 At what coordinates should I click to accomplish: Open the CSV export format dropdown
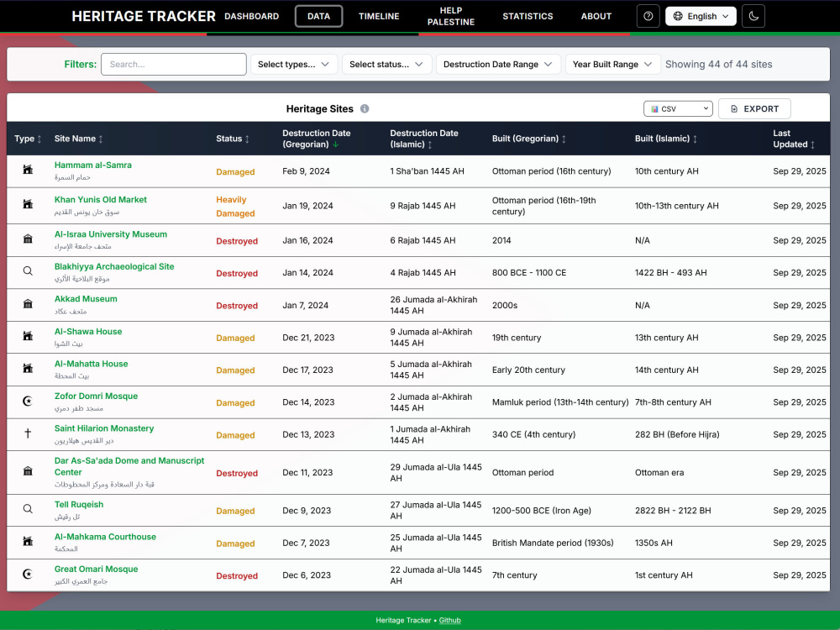tap(678, 108)
